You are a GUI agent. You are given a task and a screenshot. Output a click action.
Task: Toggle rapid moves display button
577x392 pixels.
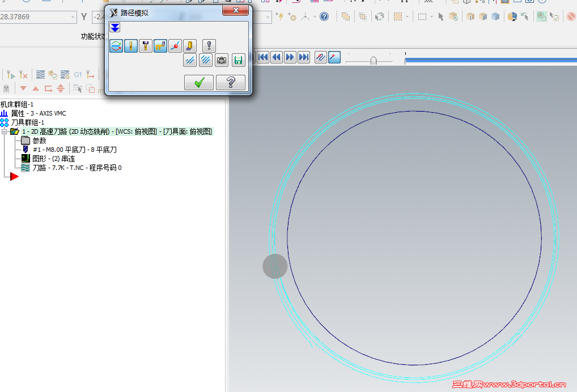click(160, 46)
